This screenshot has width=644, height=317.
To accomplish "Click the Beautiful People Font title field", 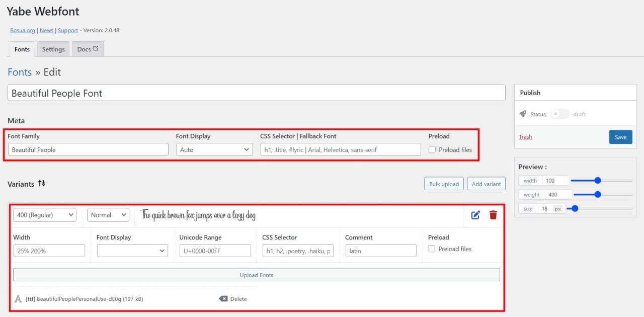I will point(256,93).
